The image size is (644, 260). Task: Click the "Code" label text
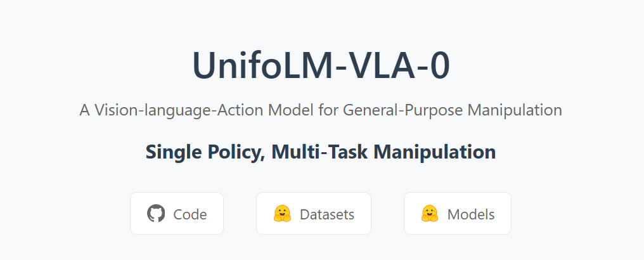point(190,214)
